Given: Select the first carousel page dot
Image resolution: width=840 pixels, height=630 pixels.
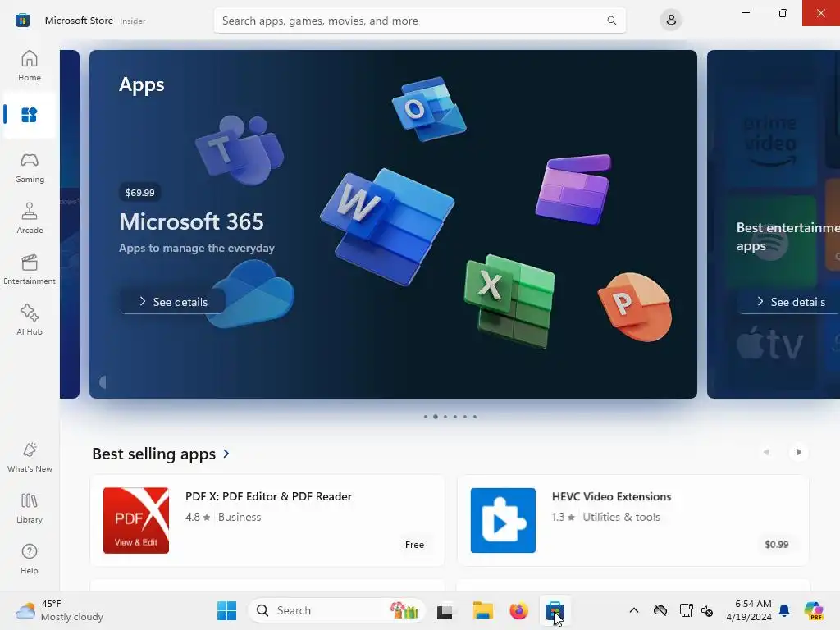Looking at the screenshot, I should click(x=426, y=417).
